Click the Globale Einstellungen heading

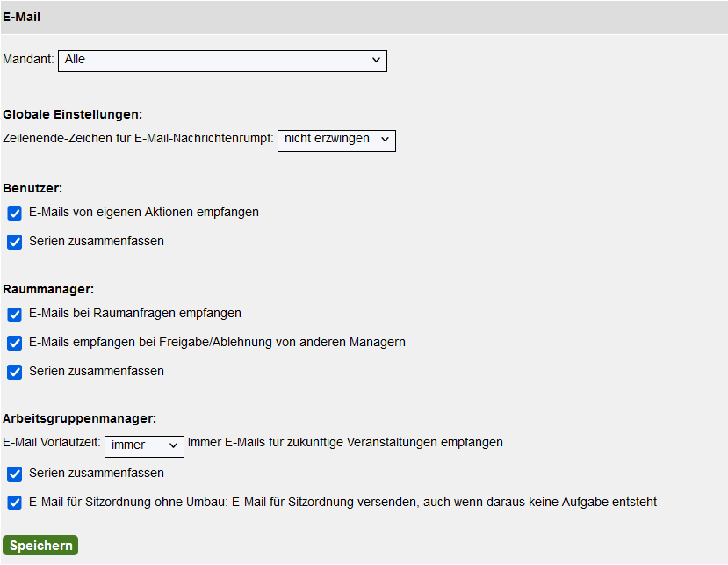click(72, 114)
